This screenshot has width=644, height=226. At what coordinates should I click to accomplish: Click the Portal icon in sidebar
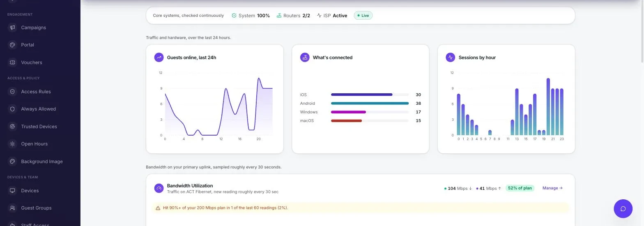[x=12, y=45]
